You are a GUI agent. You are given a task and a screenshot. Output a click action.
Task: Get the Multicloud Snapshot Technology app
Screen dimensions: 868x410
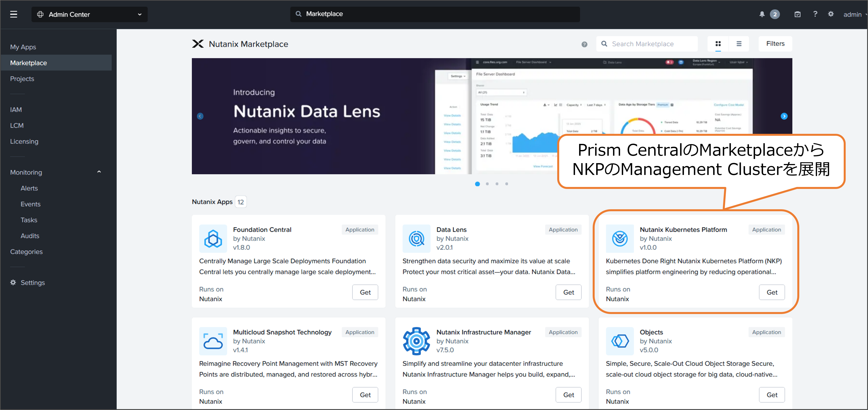pos(365,395)
